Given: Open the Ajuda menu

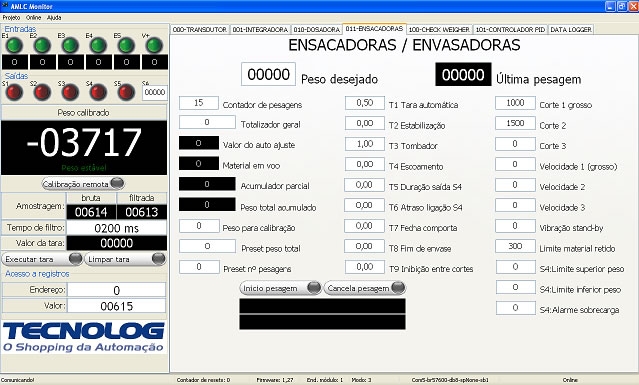Looking at the screenshot, I should (54, 18).
